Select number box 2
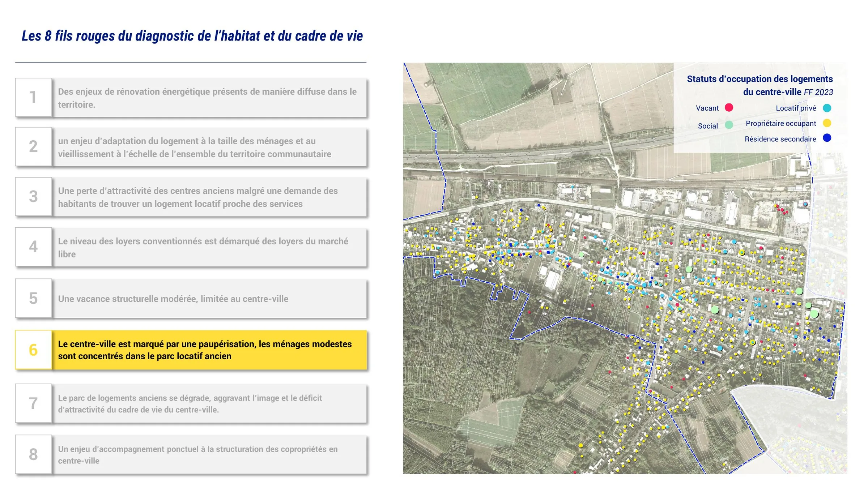 tap(33, 146)
